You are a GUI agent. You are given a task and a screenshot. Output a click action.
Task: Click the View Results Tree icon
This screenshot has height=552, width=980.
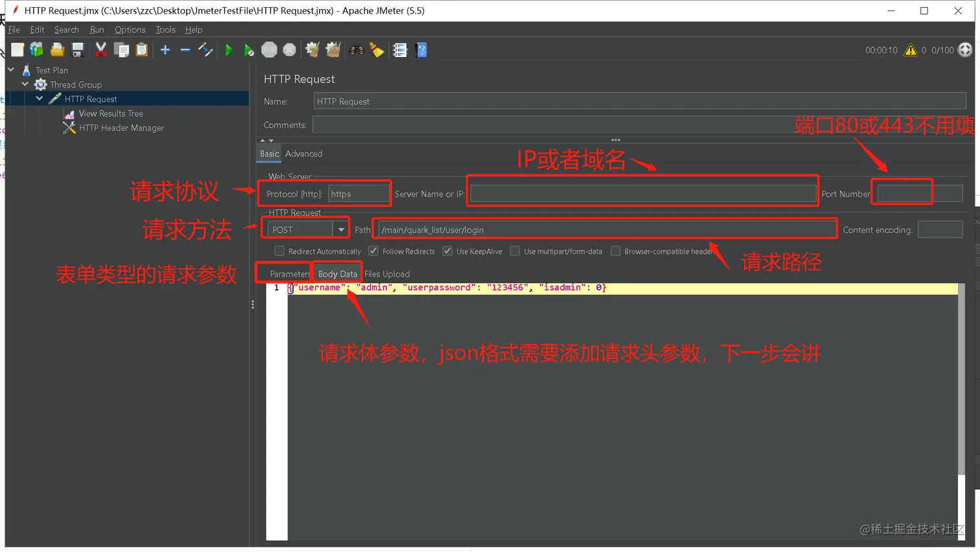click(x=69, y=114)
